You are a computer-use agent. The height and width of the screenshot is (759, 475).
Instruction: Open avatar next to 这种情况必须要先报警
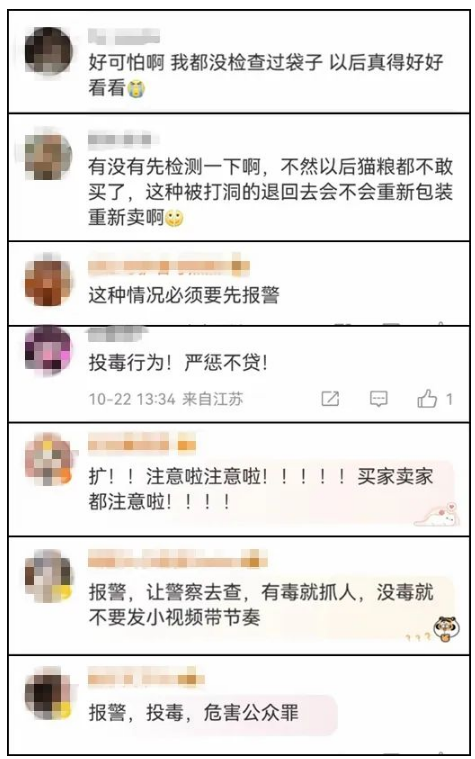tap(47, 281)
